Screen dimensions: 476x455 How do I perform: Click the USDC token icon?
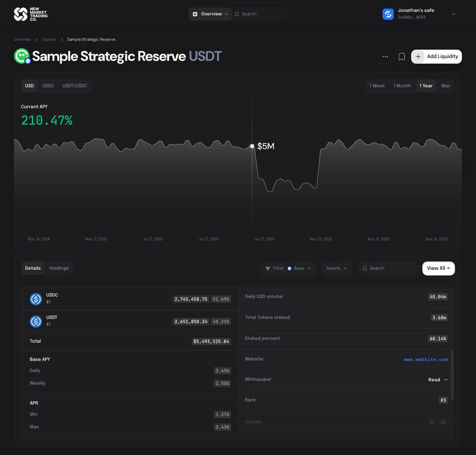tap(36, 299)
